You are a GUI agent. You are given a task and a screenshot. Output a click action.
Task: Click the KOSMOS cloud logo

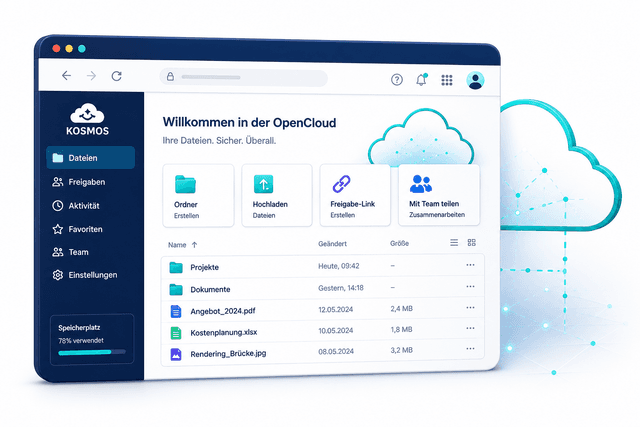pyautogui.click(x=87, y=119)
